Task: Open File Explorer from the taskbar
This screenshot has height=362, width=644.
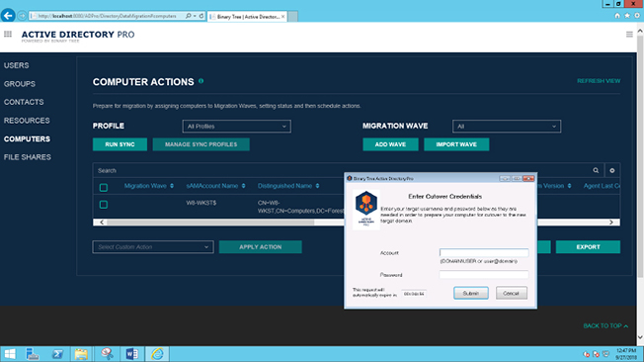Action: click(x=81, y=354)
